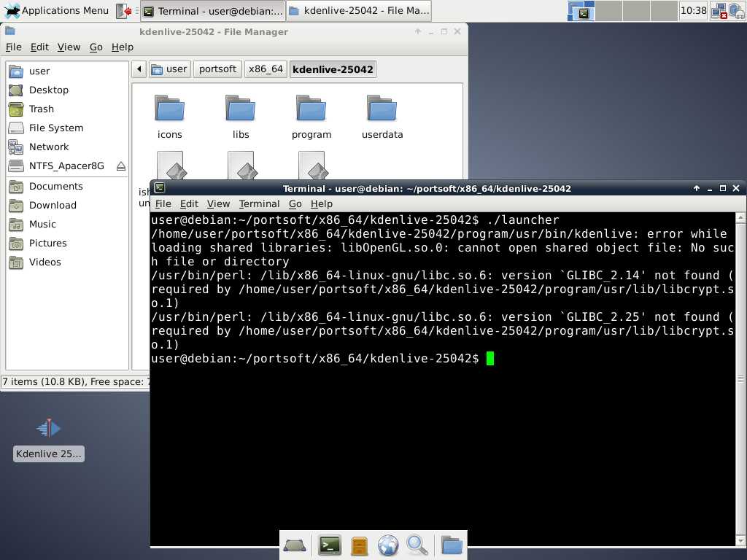The width and height of the screenshot is (747, 560).
Task: Open Edit menu in File Manager
Action: coord(39,47)
